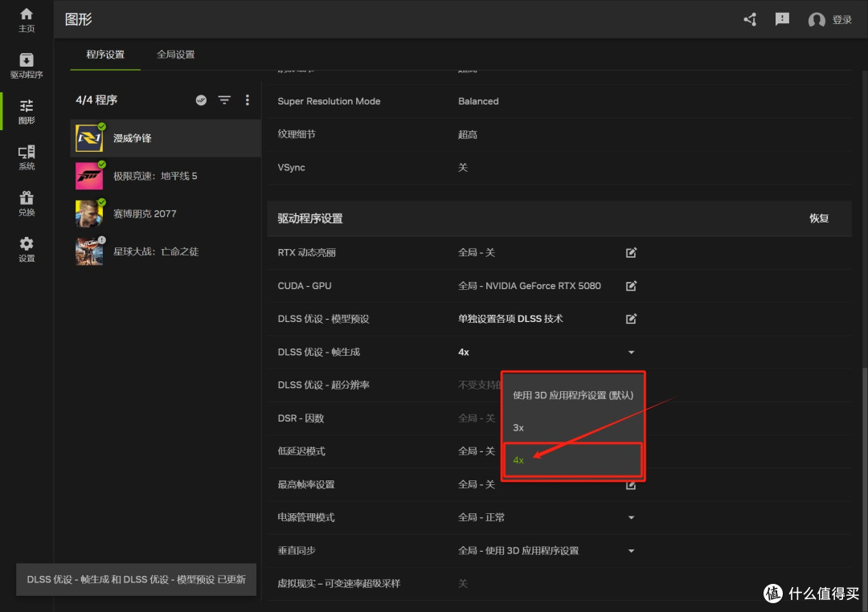Click the 恢复 restore button
The height and width of the screenshot is (612, 868).
tap(819, 218)
